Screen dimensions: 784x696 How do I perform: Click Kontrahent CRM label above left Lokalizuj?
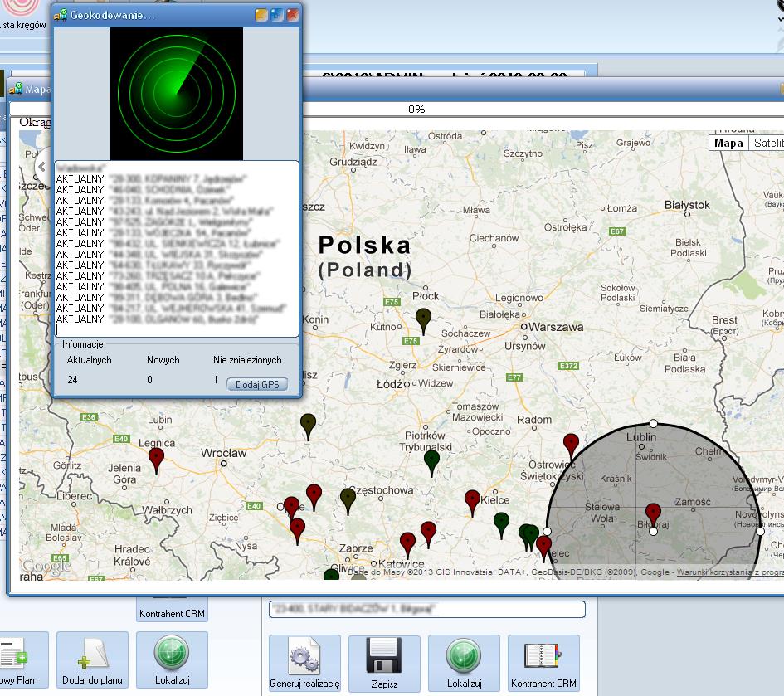pos(172,613)
